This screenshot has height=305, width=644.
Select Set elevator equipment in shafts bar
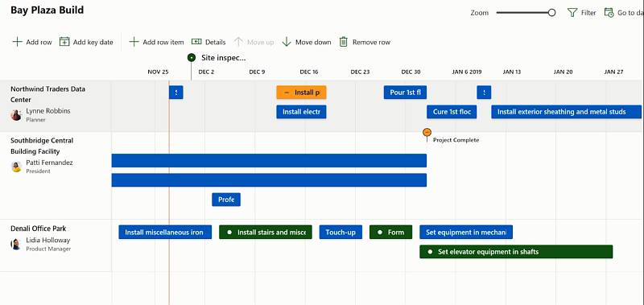point(516,252)
